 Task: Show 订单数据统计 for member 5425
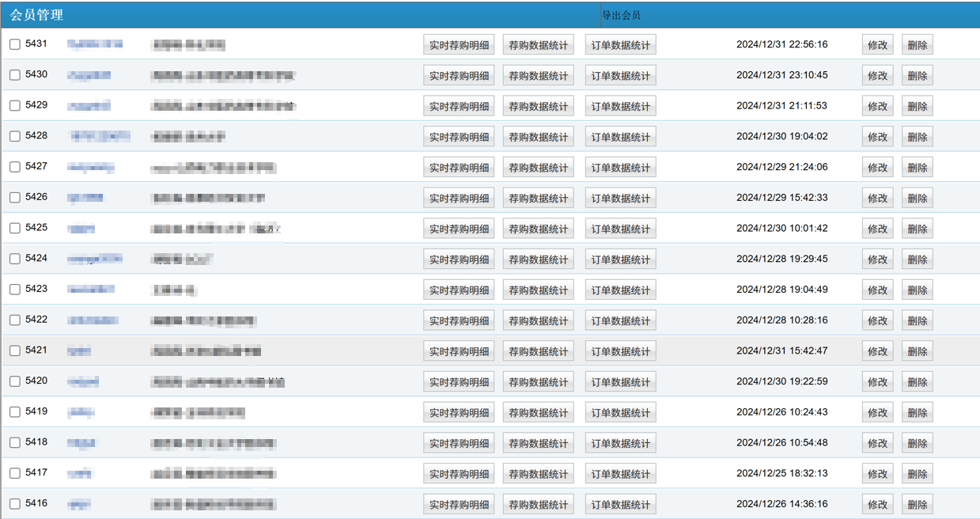pyautogui.click(x=620, y=229)
